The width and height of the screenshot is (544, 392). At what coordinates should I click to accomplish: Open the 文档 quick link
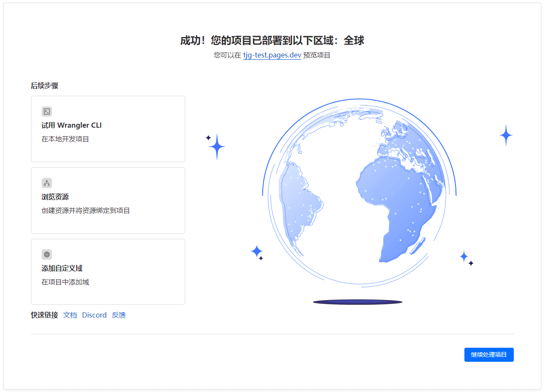(70, 315)
